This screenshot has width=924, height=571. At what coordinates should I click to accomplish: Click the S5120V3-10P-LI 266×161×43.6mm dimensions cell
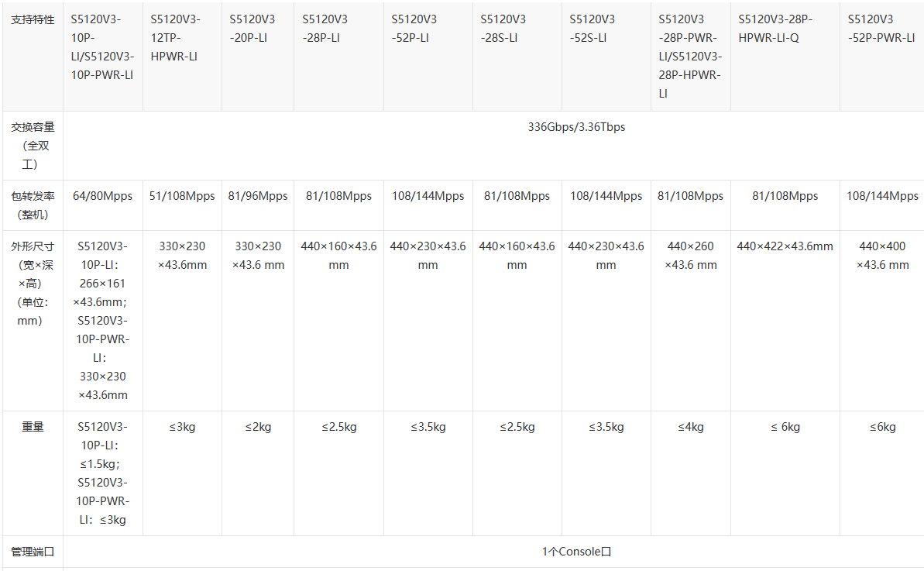coord(102,321)
